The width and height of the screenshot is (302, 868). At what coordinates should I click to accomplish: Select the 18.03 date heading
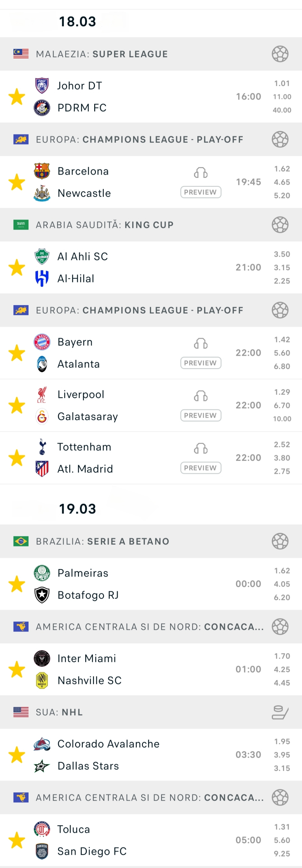pyautogui.click(x=77, y=22)
